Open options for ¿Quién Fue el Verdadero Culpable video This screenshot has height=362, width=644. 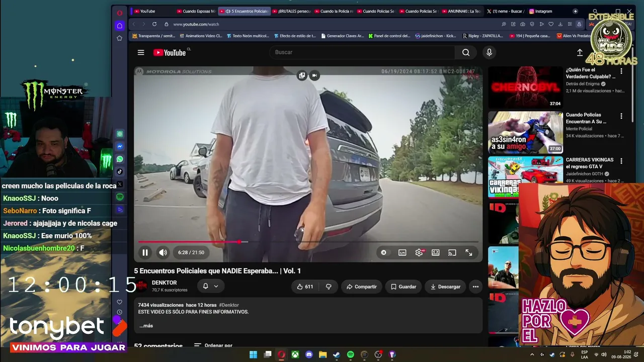click(x=621, y=71)
